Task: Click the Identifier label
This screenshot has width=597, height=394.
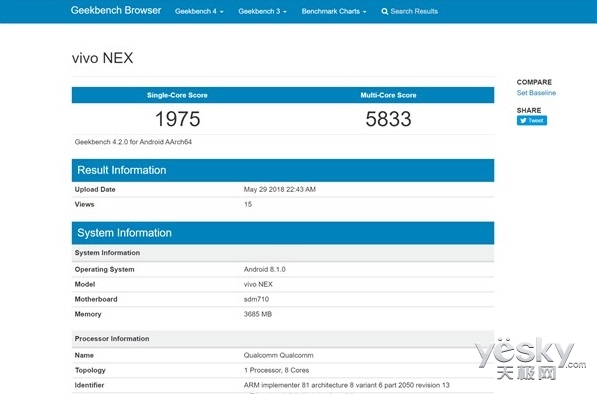Action: tap(89, 385)
